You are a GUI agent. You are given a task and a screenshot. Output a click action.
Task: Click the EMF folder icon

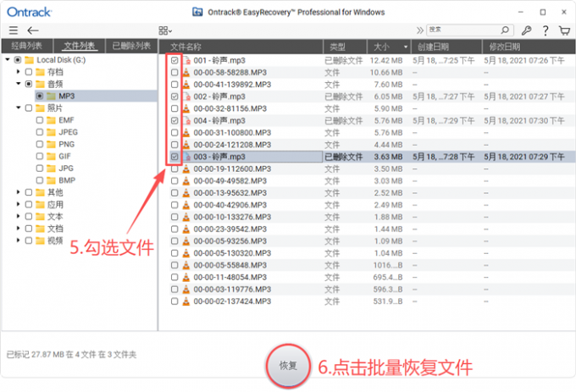[52, 120]
